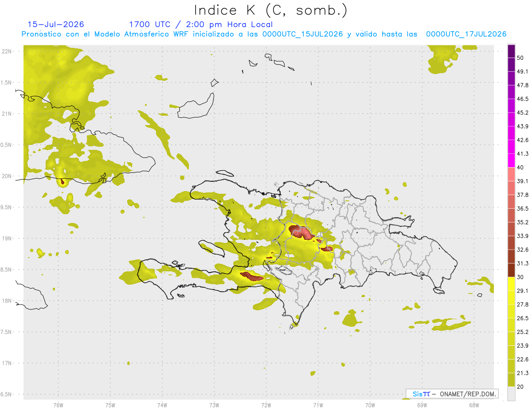The width and height of the screenshot is (532, 411).
Task: Click the "1700 UTC / 2:00 pm Hora Local" time text
Action: pos(201,24)
